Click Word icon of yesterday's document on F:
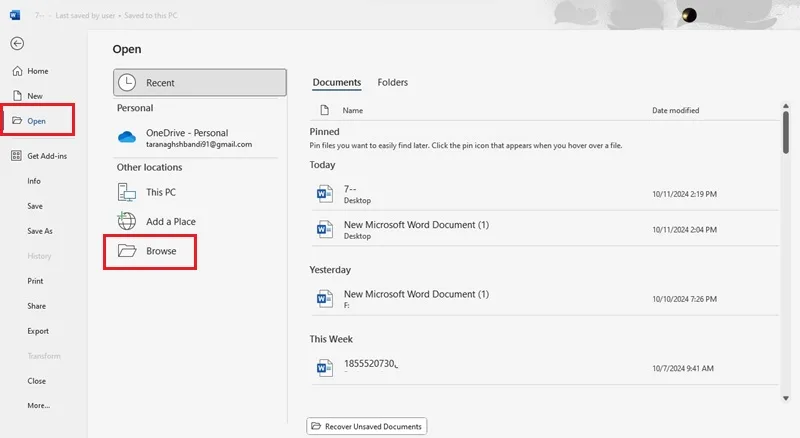 (324, 299)
